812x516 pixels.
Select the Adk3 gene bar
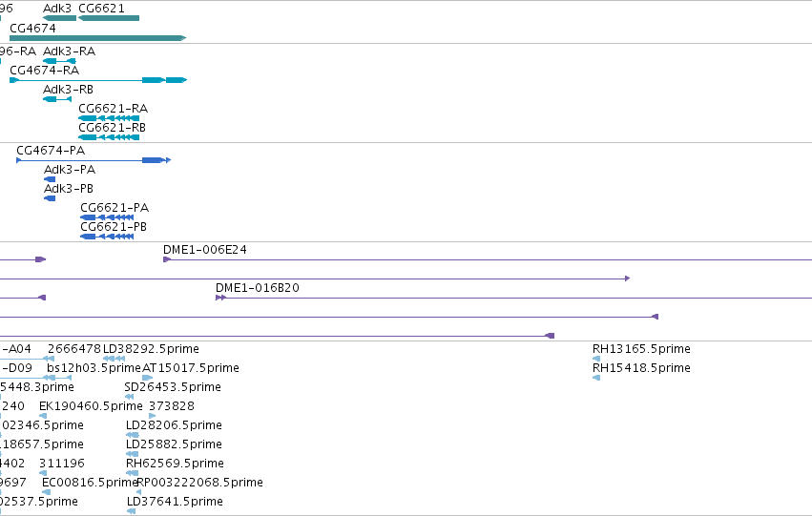(x=59, y=18)
